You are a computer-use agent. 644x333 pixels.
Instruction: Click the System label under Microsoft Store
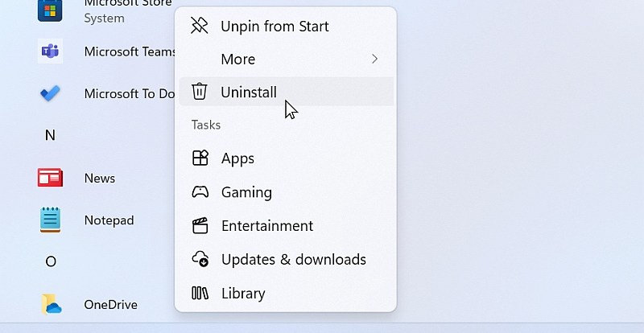click(x=105, y=18)
